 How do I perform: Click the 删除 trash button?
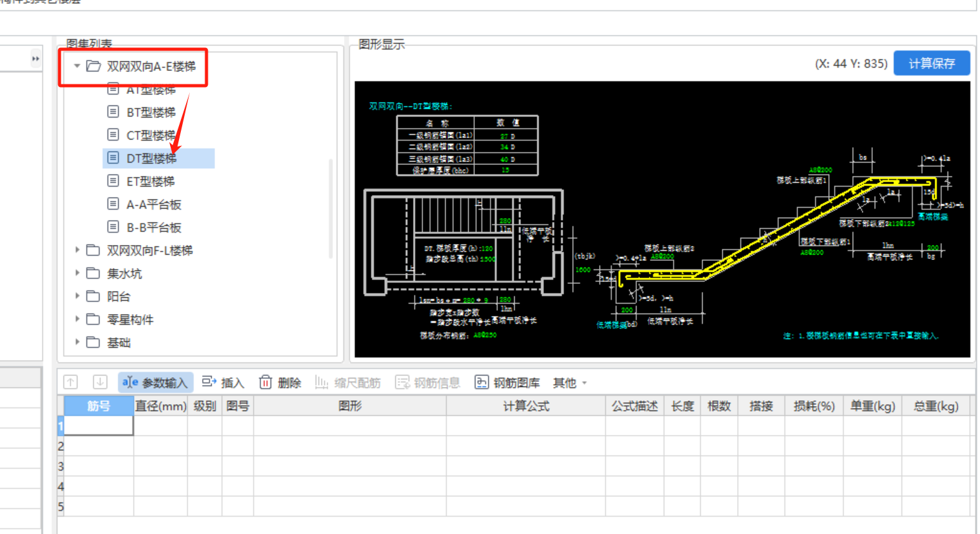[x=280, y=382]
